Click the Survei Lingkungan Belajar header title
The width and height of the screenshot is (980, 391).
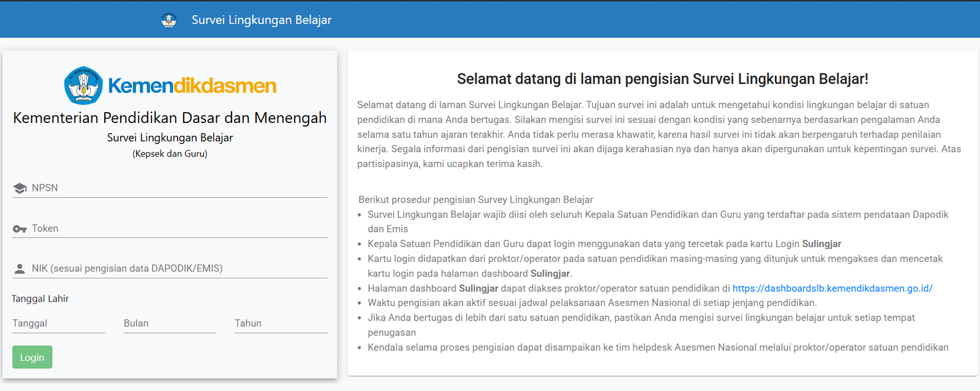262,20
